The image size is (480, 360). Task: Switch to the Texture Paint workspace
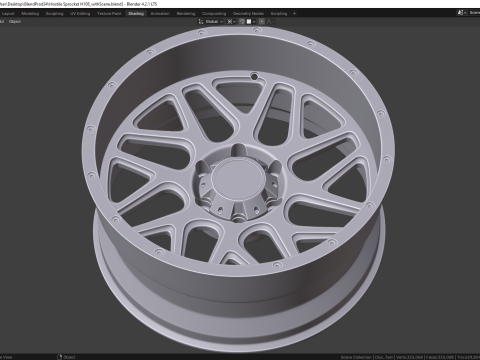[x=109, y=14]
